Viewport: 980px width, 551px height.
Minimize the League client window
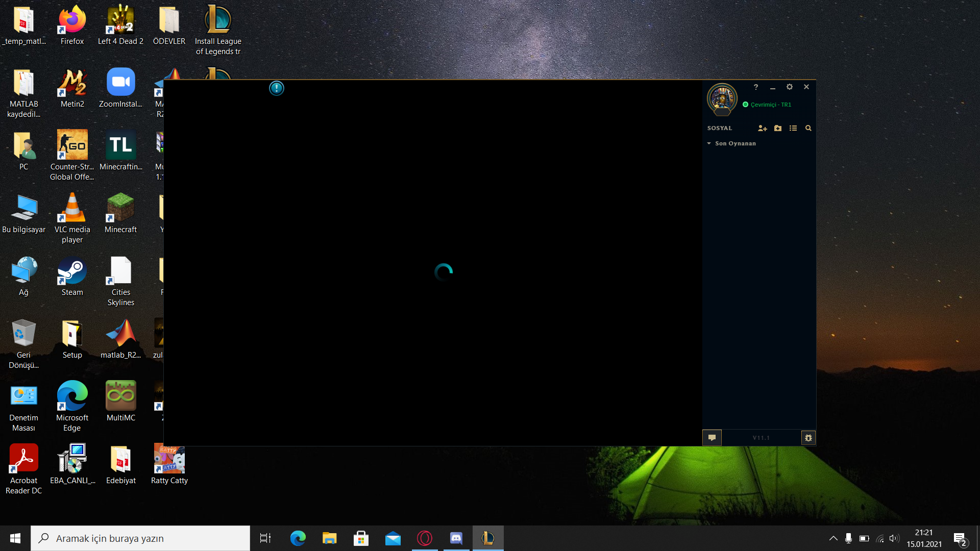[x=772, y=87]
